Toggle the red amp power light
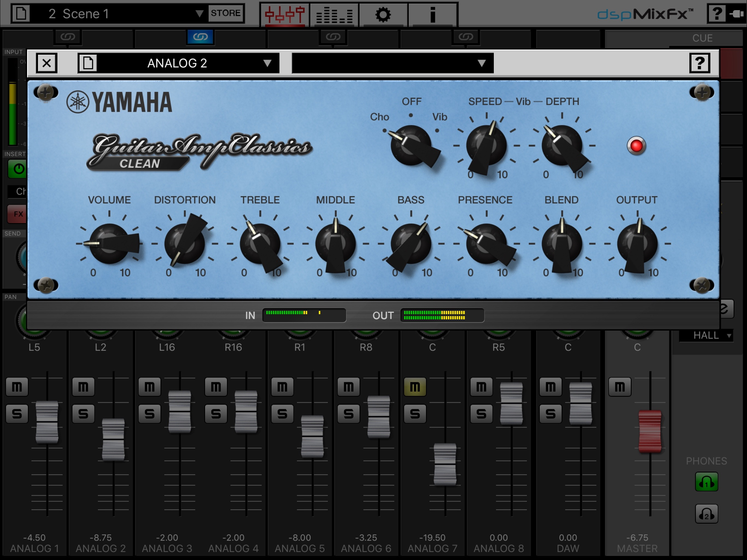The width and height of the screenshot is (747, 560). pyautogui.click(x=636, y=146)
